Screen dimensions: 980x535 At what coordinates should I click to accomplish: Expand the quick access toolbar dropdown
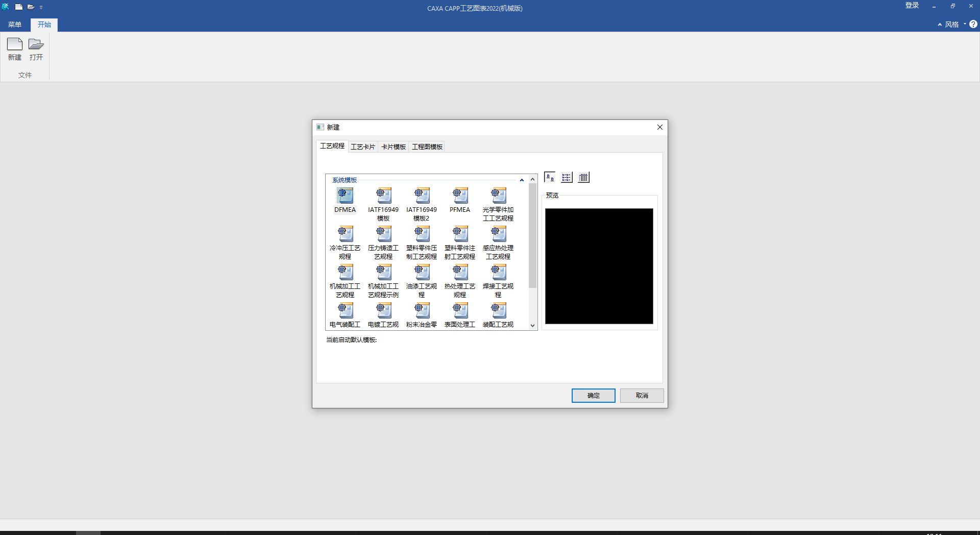(x=41, y=8)
